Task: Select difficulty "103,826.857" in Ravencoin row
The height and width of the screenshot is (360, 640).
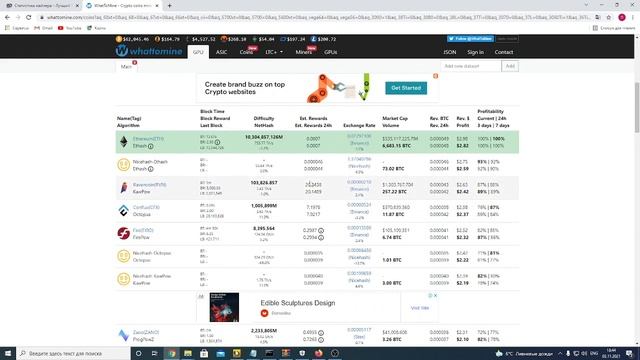Action: coord(264,183)
